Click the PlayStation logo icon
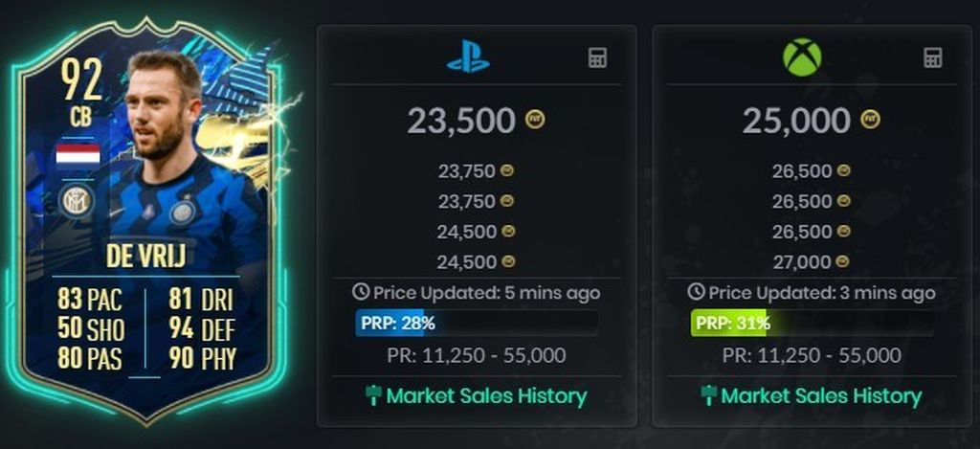The image size is (980, 449). 468,58
